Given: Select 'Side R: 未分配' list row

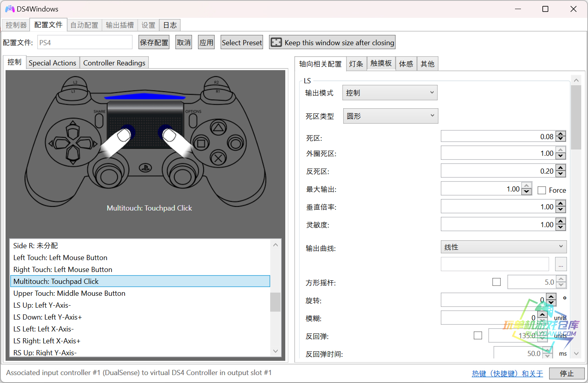Looking at the screenshot, I should pos(140,246).
